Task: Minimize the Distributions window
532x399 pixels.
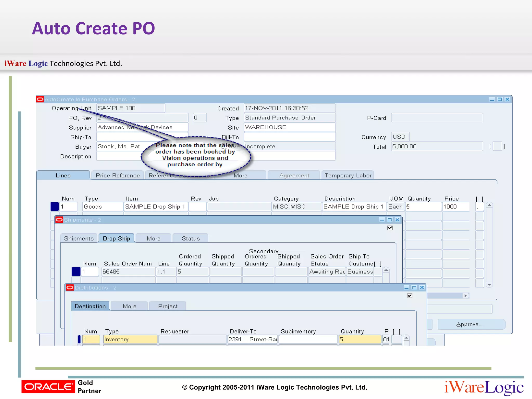Action: pos(407,288)
